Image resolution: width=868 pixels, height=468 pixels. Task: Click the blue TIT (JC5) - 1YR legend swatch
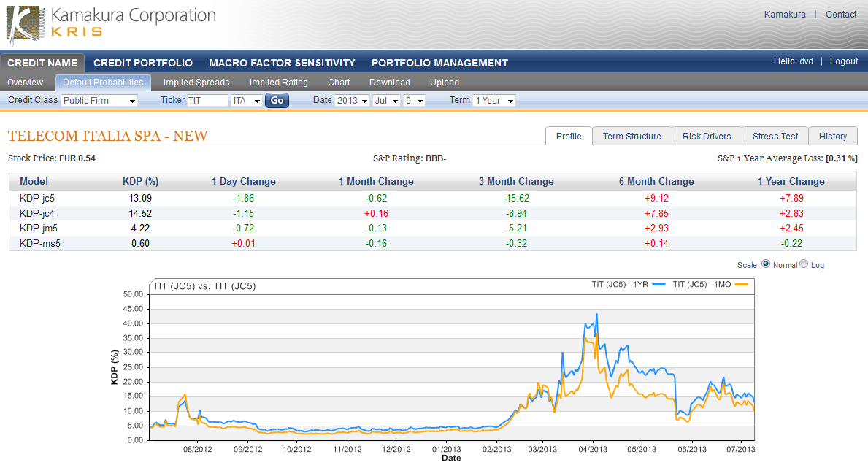[x=658, y=284]
